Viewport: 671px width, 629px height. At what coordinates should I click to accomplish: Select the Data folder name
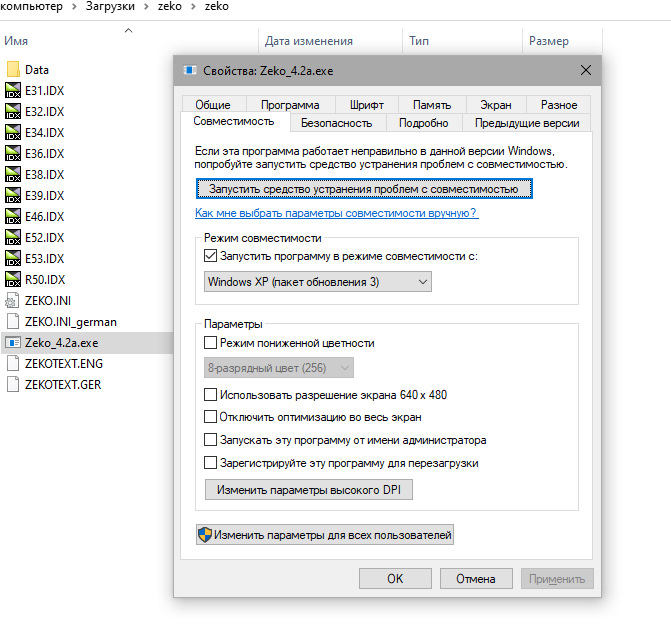pos(37,70)
